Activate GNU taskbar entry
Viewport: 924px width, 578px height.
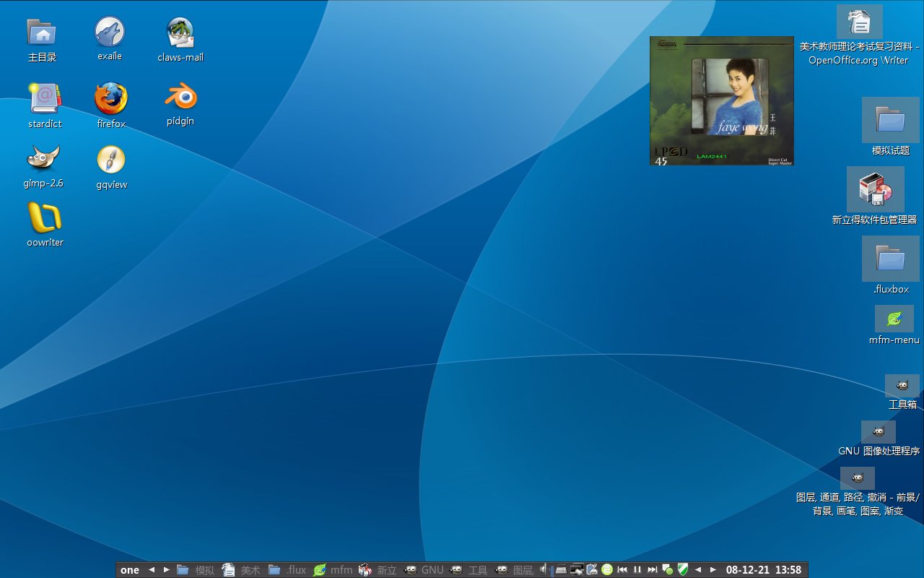(x=423, y=570)
